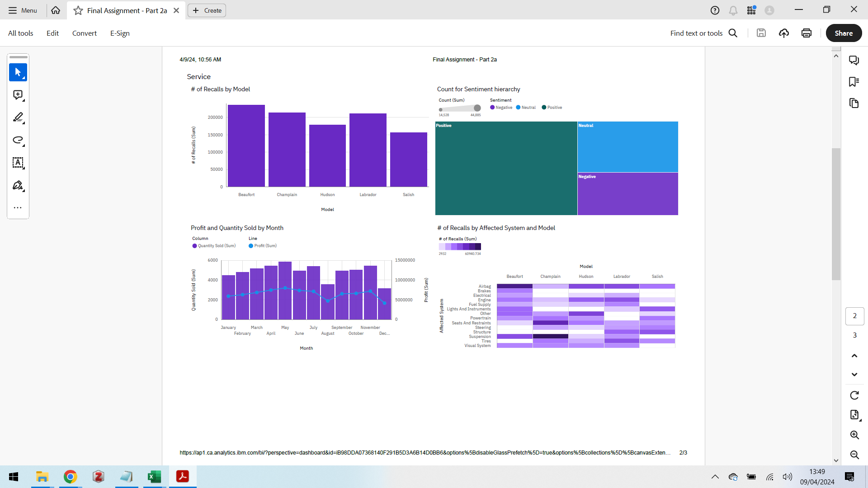Save the file to cloud
The image size is (868, 488).
(x=784, y=33)
